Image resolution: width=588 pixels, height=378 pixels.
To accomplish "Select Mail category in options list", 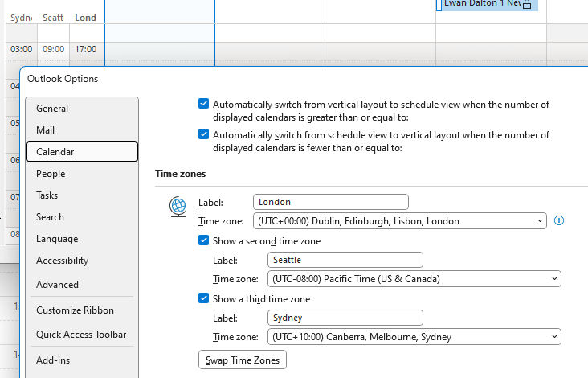I will (82, 130).
